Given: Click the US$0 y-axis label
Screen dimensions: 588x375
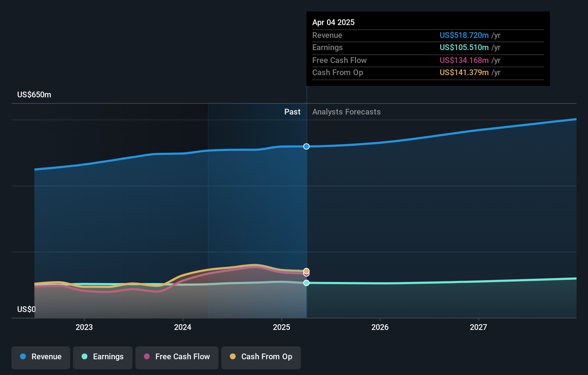Looking at the screenshot, I should (26, 309).
